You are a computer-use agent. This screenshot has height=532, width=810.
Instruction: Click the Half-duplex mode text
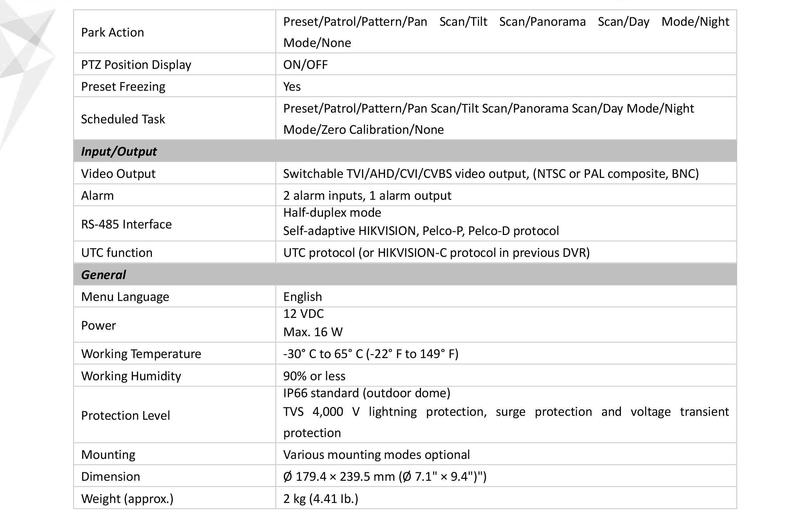[x=332, y=212]
